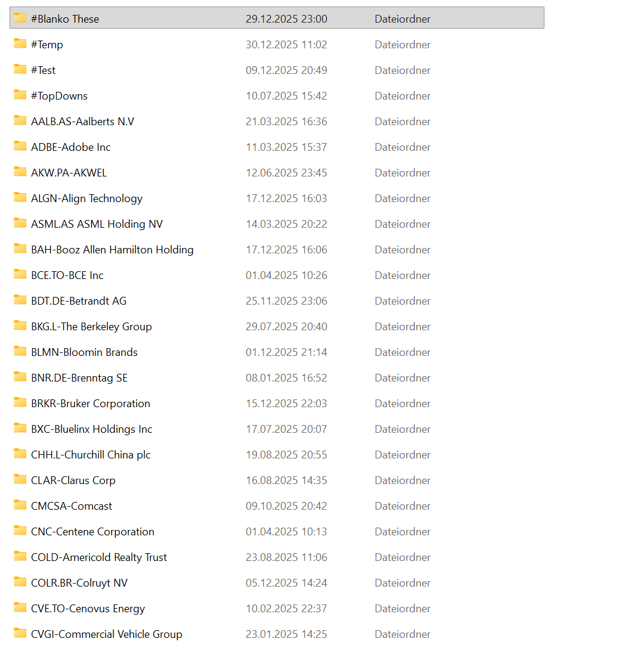The width and height of the screenshot is (644, 648).
Task: Select the AKW.PA-AKWEL folder name
Action: 69,173
